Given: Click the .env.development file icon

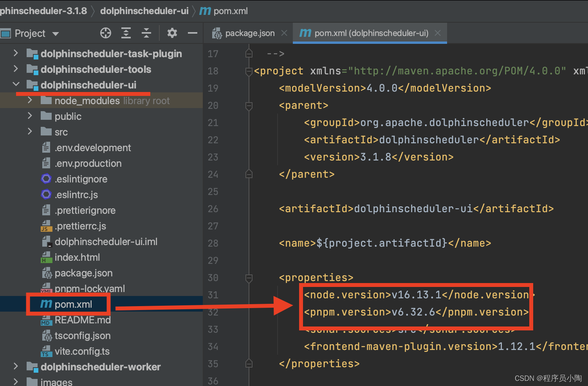Looking at the screenshot, I should click(46, 148).
